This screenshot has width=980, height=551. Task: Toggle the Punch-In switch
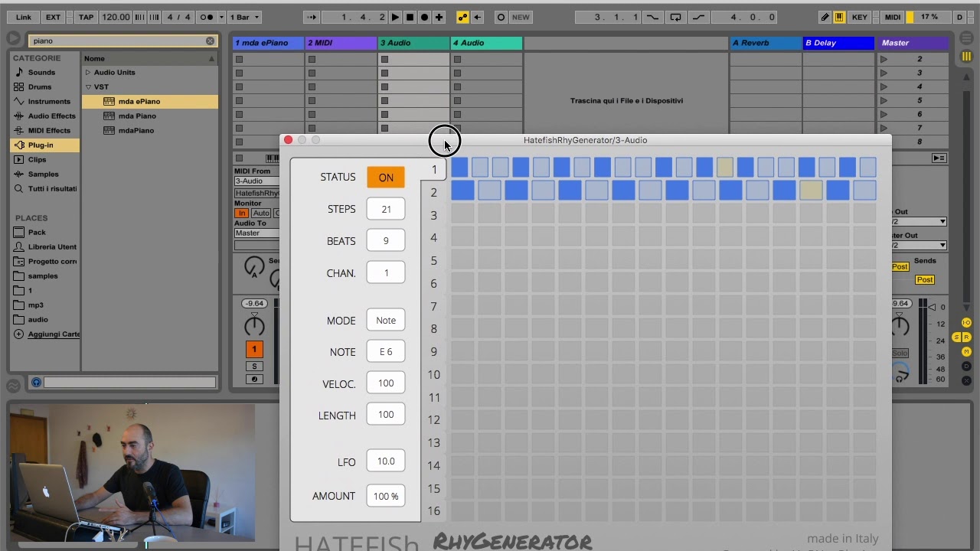click(x=652, y=17)
